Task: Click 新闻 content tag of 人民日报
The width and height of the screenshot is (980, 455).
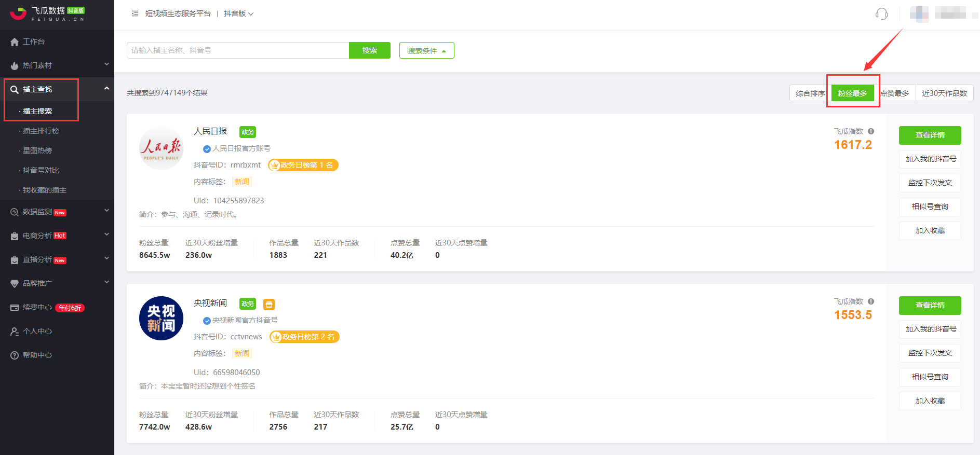Action: pyautogui.click(x=242, y=182)
